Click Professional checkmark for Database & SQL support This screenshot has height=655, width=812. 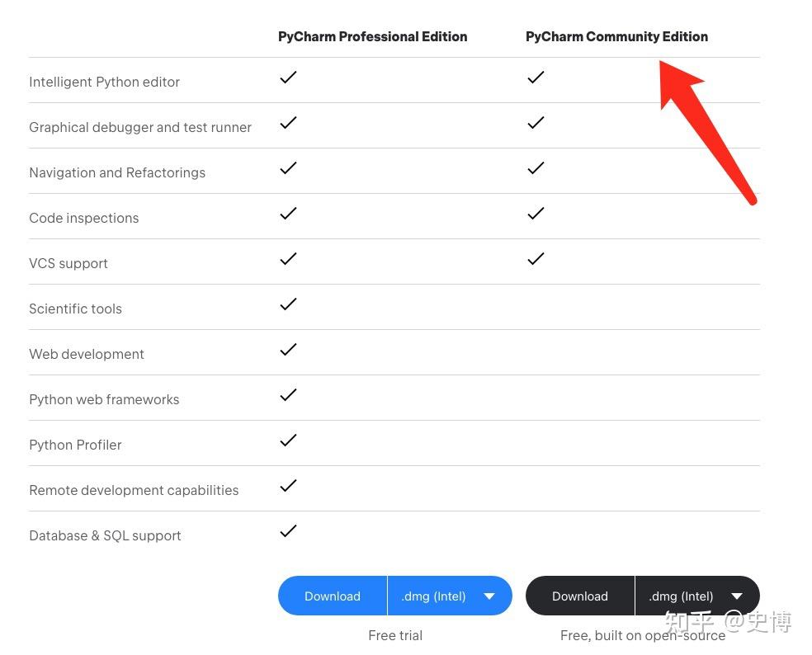pos(288,531)
